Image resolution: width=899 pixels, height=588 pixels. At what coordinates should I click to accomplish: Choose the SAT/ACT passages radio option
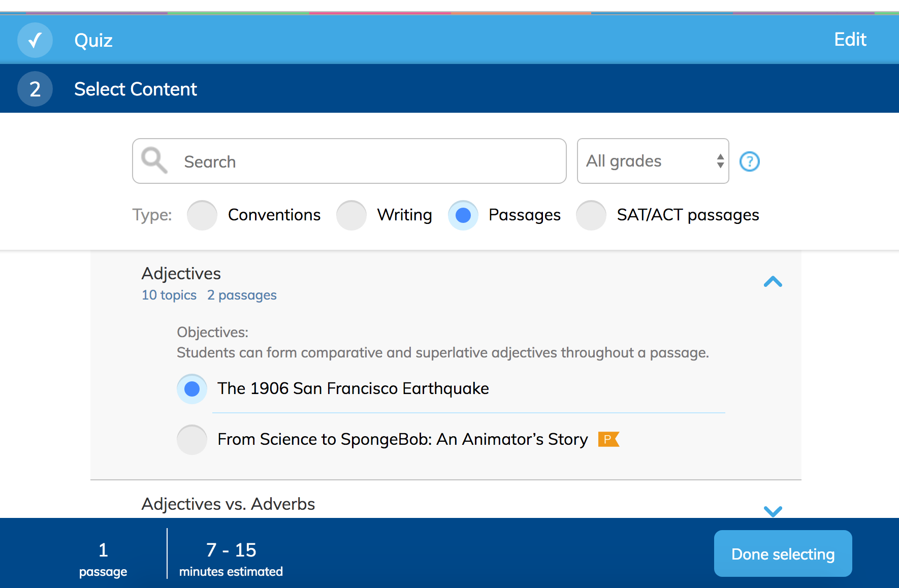pos(591,215)
